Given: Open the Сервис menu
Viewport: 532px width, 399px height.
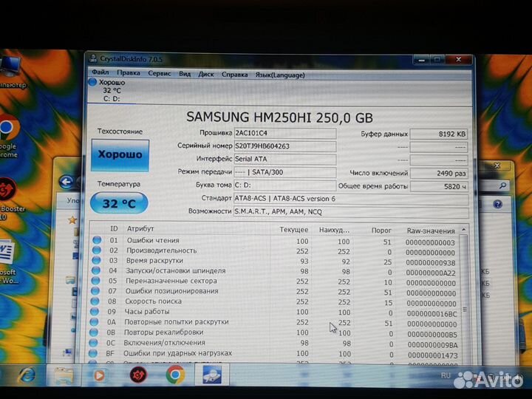Looking at the screenshot, I should pos(159,73).
